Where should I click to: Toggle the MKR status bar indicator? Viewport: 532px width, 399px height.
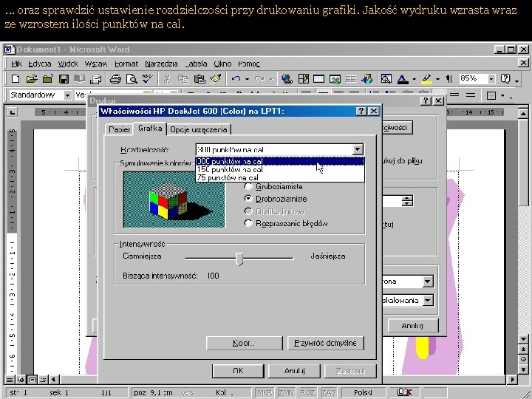coord(265,392)
